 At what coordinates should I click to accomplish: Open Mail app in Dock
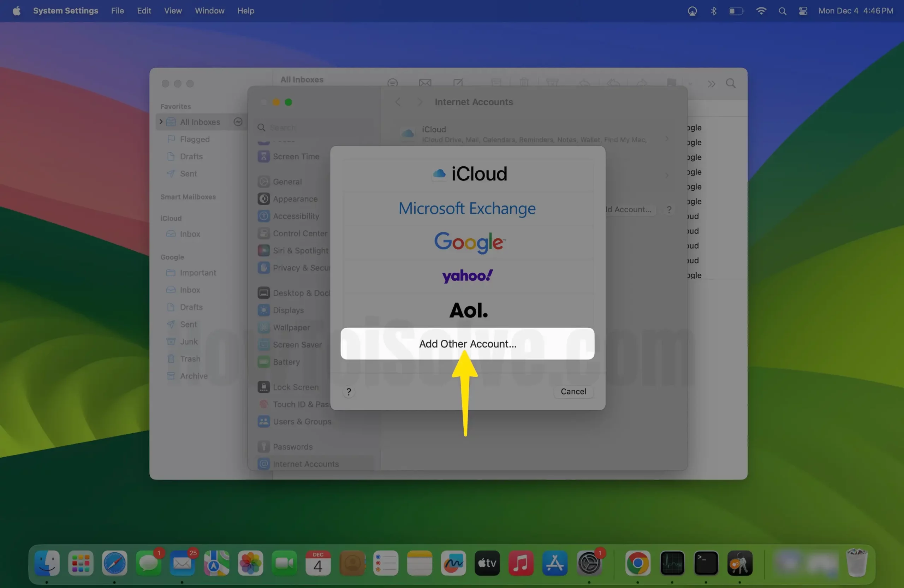182,563
